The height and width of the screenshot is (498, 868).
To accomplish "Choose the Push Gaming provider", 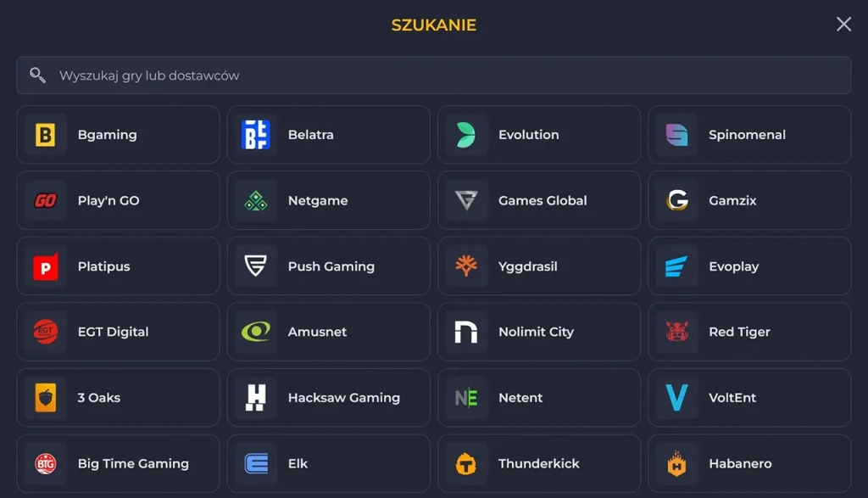I will tap(329, 266).
